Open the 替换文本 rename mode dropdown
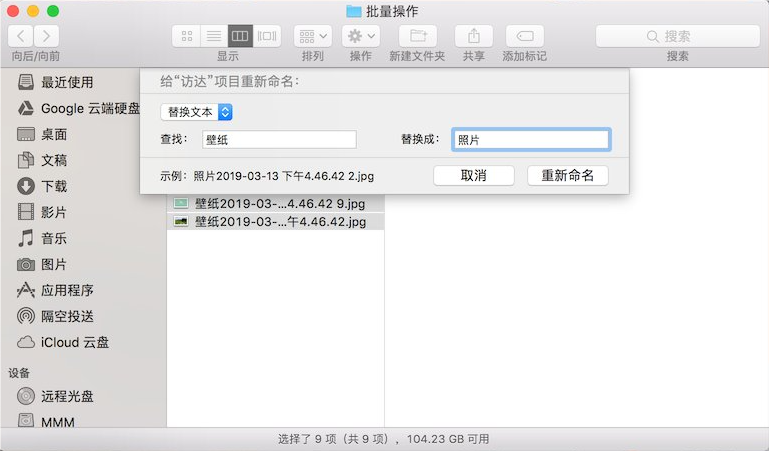Screen dimensions: 769x451 coord(196,112)
